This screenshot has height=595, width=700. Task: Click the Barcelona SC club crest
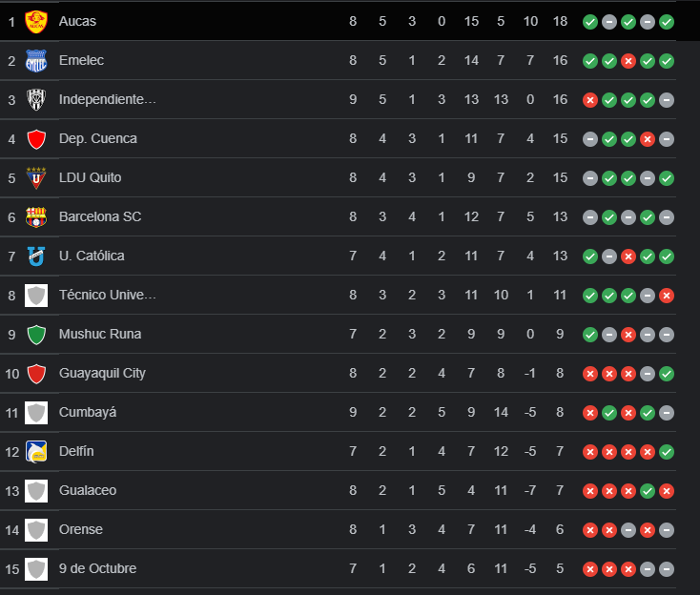[36, 216]
